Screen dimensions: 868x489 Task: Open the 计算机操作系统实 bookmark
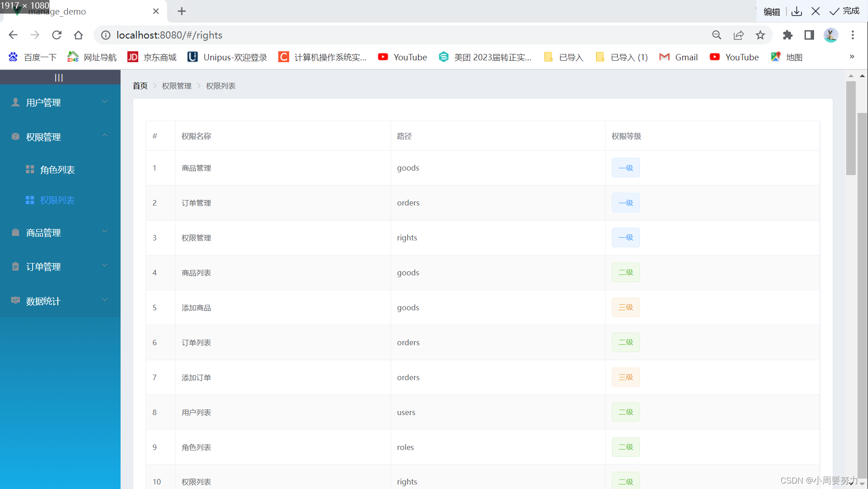pos(323,57)
